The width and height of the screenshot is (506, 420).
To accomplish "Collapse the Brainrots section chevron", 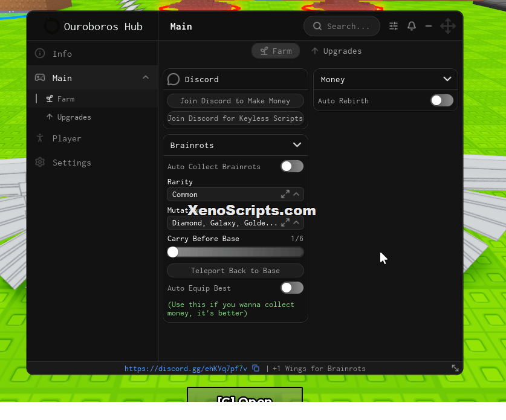I will 297,145.
